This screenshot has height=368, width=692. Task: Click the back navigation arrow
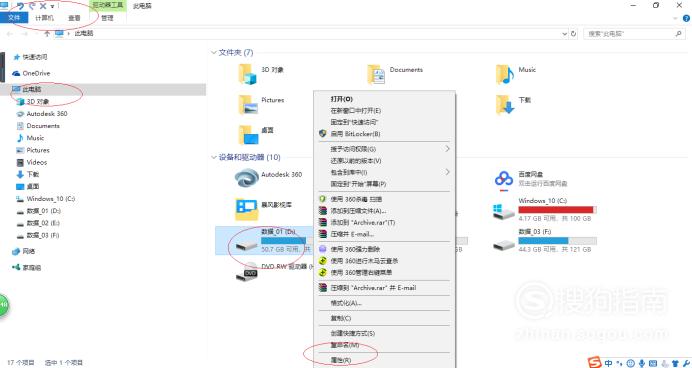click(9, 34)
